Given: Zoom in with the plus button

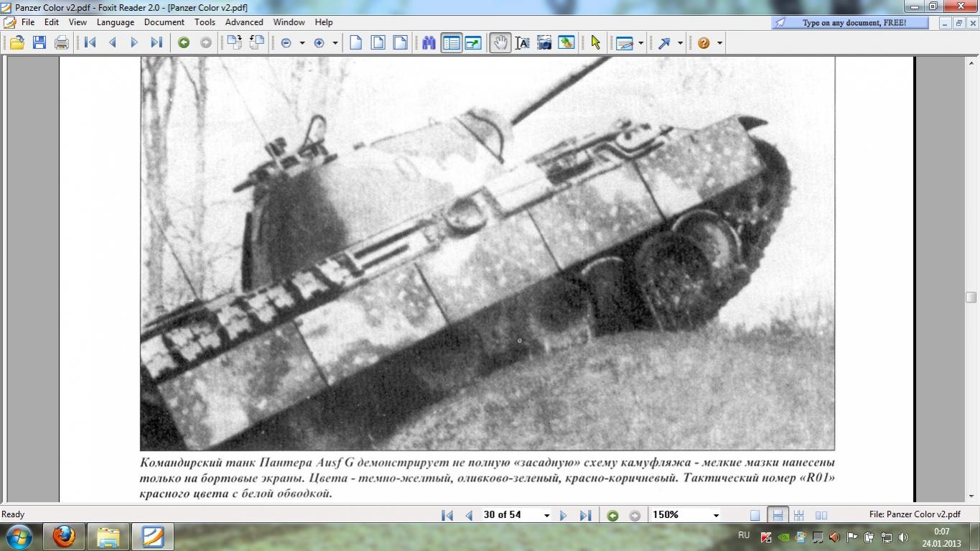Looking at the screenshot, I should pyautogui.click(x=319, y=43).
